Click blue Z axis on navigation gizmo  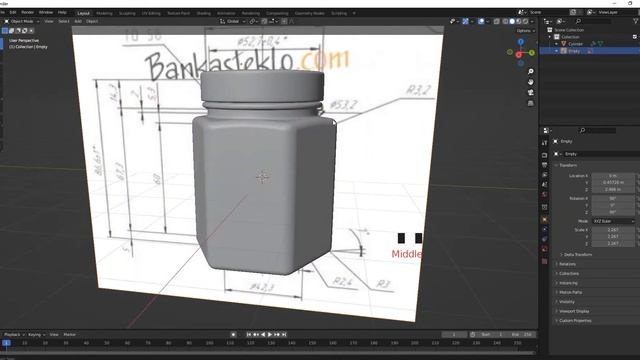(x=520, y=42)
